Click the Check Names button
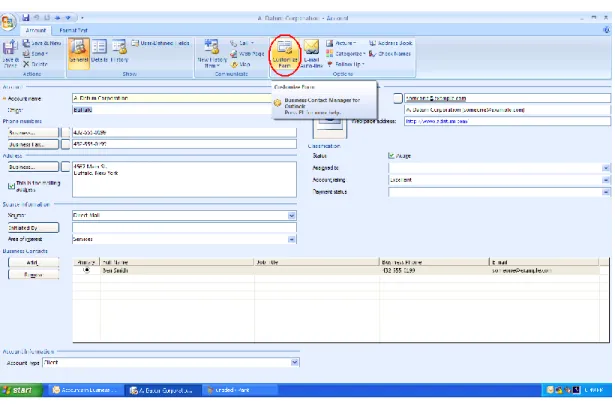The width and height of the screenshot is (615, 404). (390, 54)
